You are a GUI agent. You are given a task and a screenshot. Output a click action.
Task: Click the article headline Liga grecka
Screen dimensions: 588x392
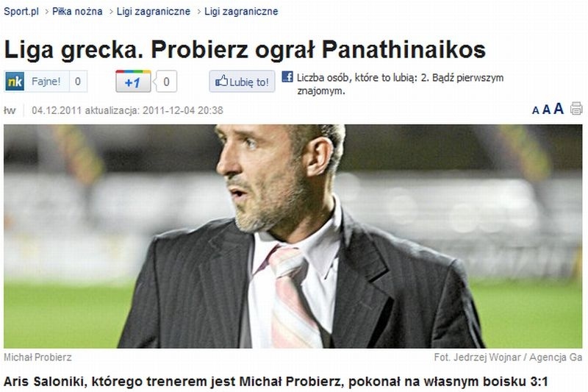[245, 49]
